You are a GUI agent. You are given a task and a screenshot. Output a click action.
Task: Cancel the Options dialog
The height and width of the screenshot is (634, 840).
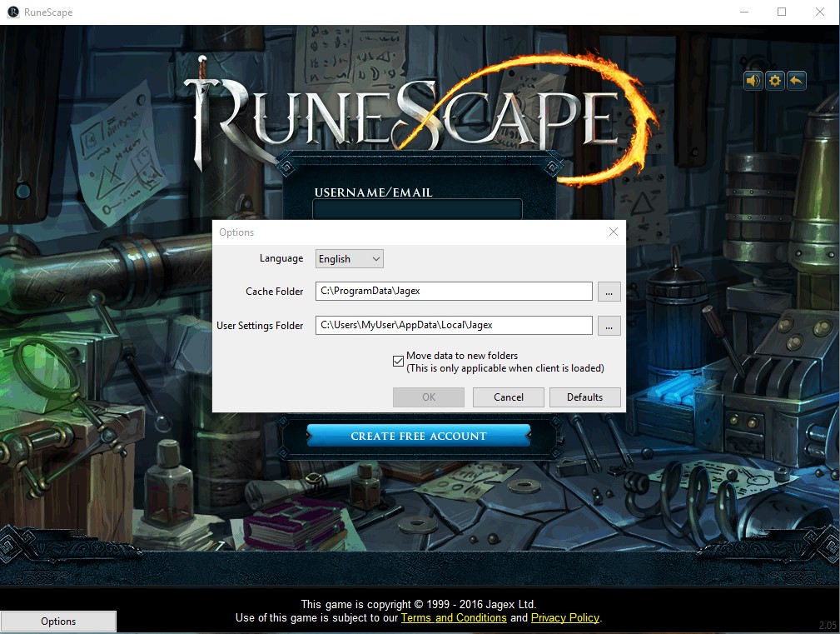tap(509, 397)
